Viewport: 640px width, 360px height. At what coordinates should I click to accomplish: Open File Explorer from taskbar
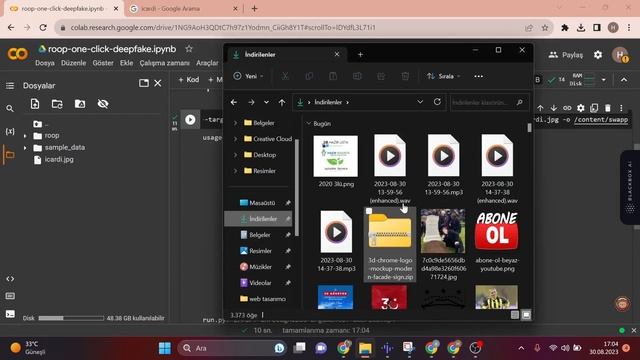365,348
